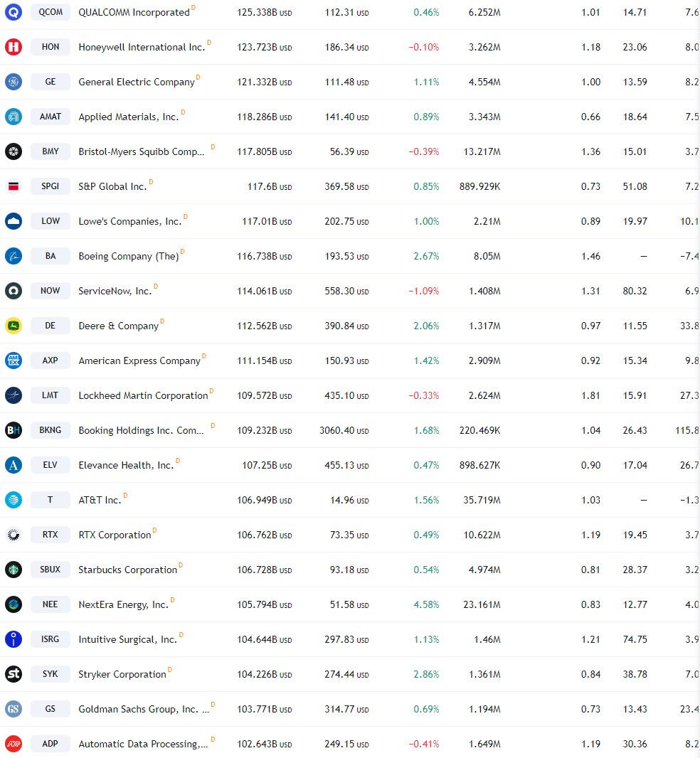
Task: Open the ISRG ticker badge
Action: [51, 639]
